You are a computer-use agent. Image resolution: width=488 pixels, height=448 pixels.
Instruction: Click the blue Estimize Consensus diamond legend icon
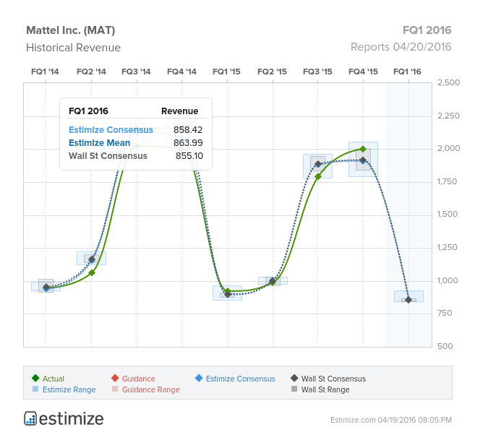pos(199,378)
